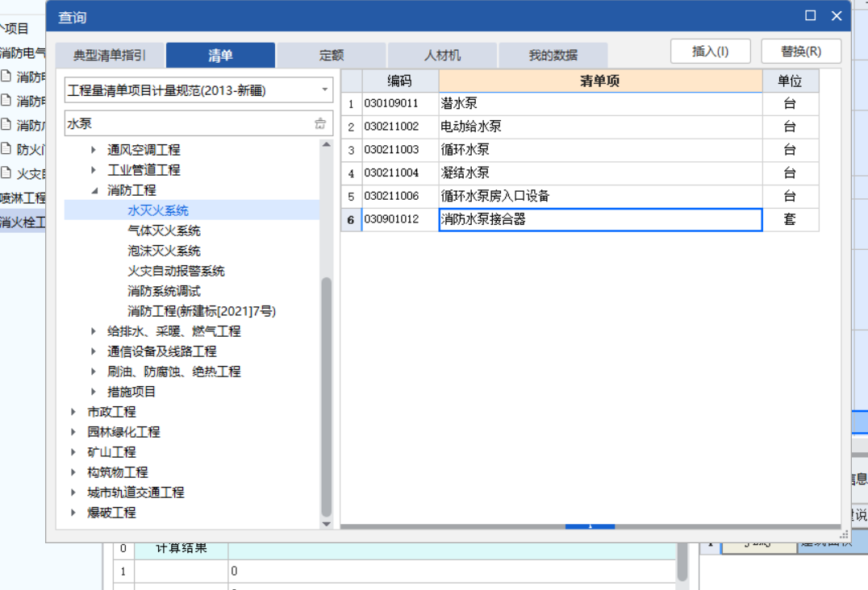Switch to the 人材机 tab
Screen dimensions: 868x590
(441, 55)
